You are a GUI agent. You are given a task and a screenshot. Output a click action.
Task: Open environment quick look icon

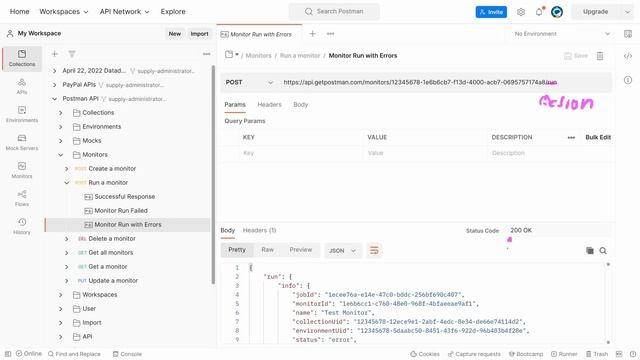coord(628,34)
